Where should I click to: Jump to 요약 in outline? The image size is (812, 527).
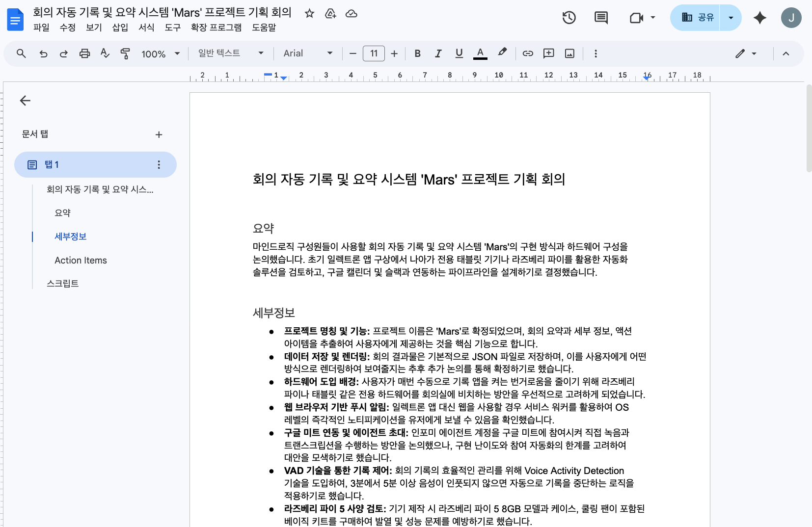coord(63,213)
